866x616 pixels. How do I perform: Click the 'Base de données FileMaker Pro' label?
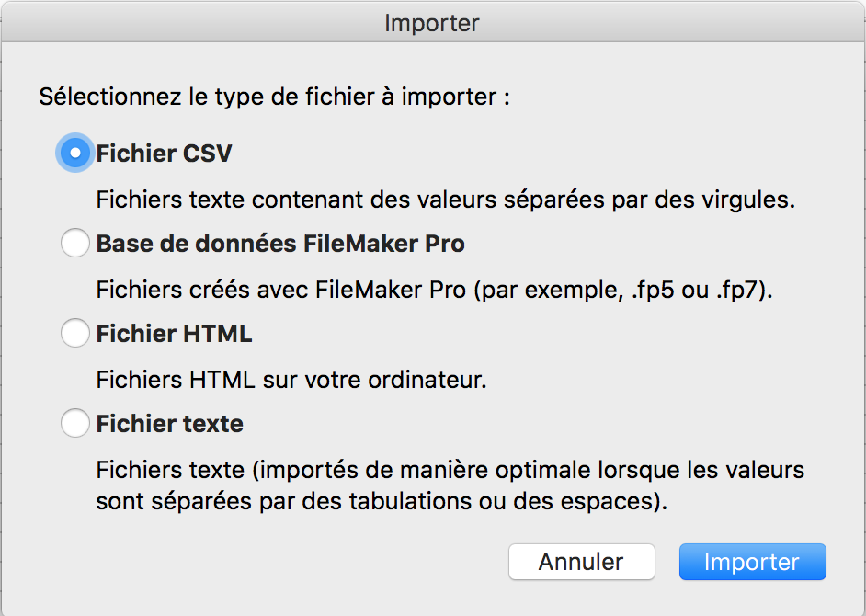coord(280,244)
